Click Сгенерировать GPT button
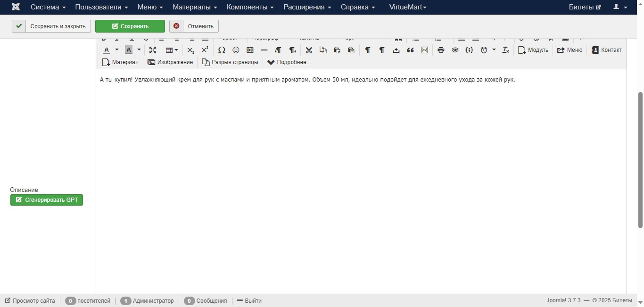644x307 pixels. point(47,200)
